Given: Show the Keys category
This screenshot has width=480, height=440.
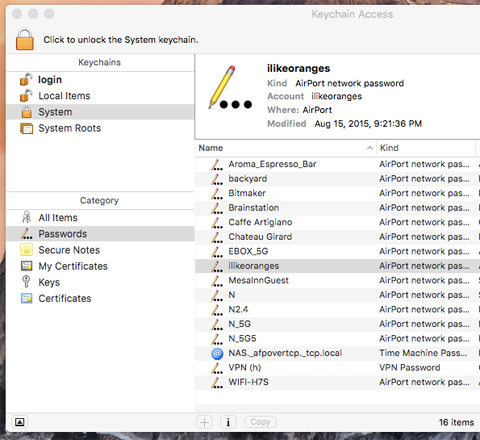Looking at the screenshot, I should [x=100, y=282].
